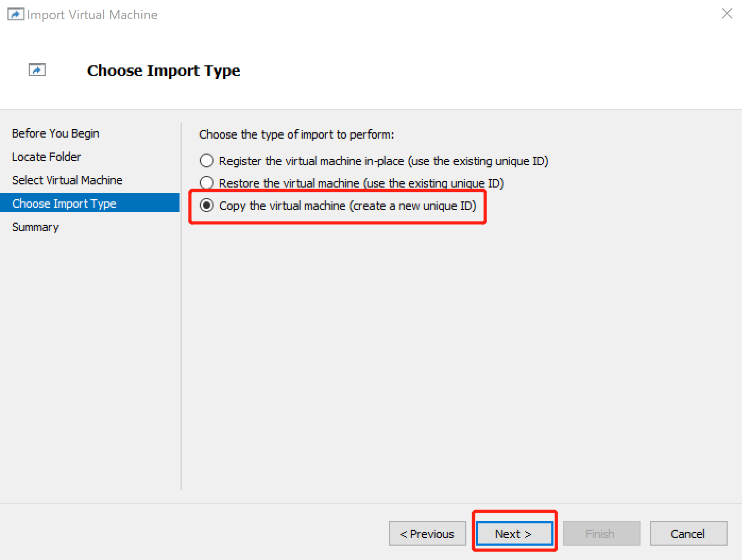Click the Next button to continue
Viewport: 742px width, 560px height.
[x=514, y=533]
